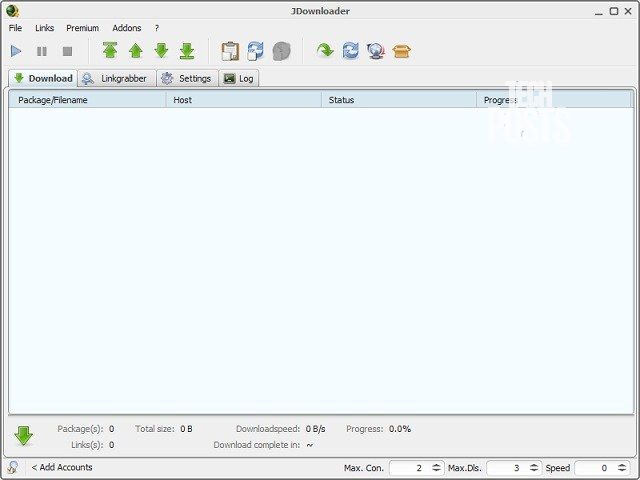Viewport: 640px width, 480px height.
Task: Open the Premium menu
Action: (82, 28)
